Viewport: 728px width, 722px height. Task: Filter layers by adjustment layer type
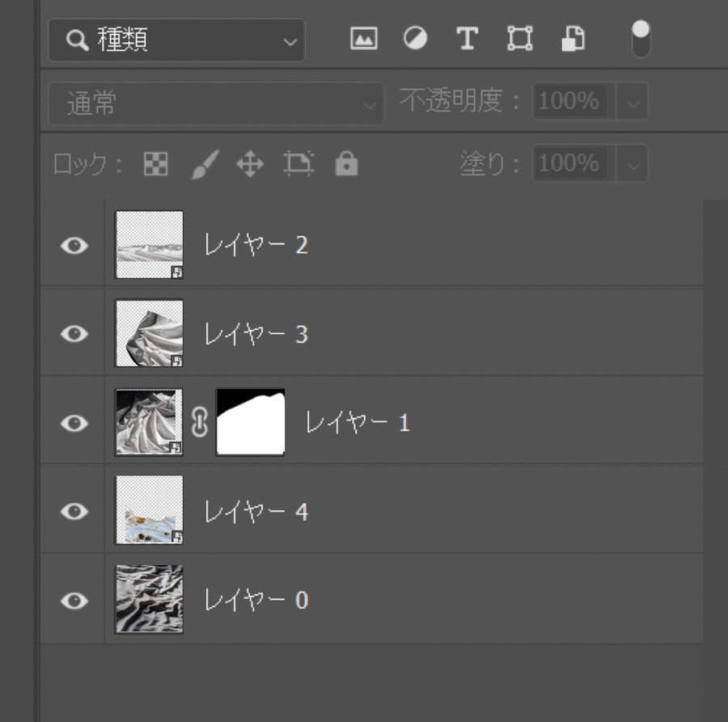416,39
